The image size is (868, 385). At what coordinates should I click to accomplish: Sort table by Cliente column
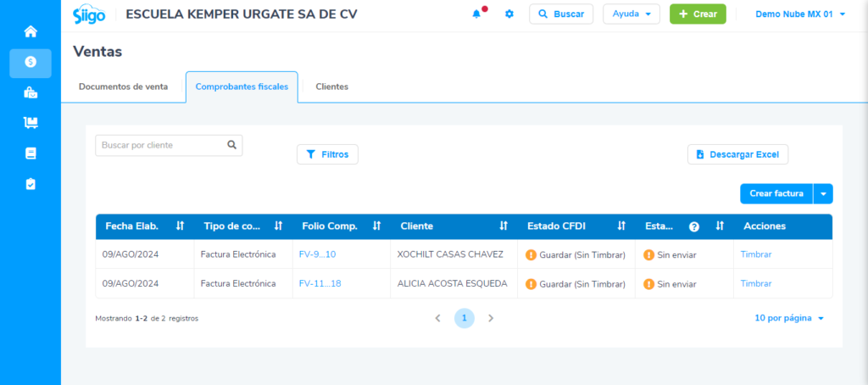(504, 226)
